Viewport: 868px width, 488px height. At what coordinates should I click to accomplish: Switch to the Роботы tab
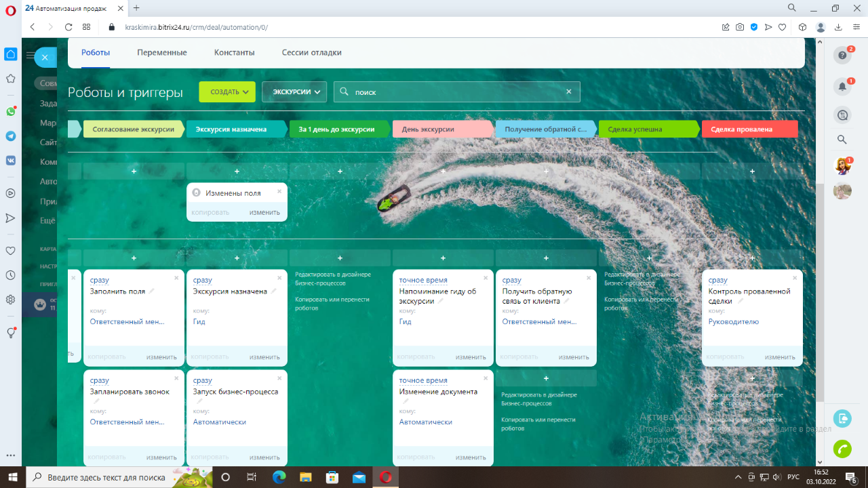96,52
